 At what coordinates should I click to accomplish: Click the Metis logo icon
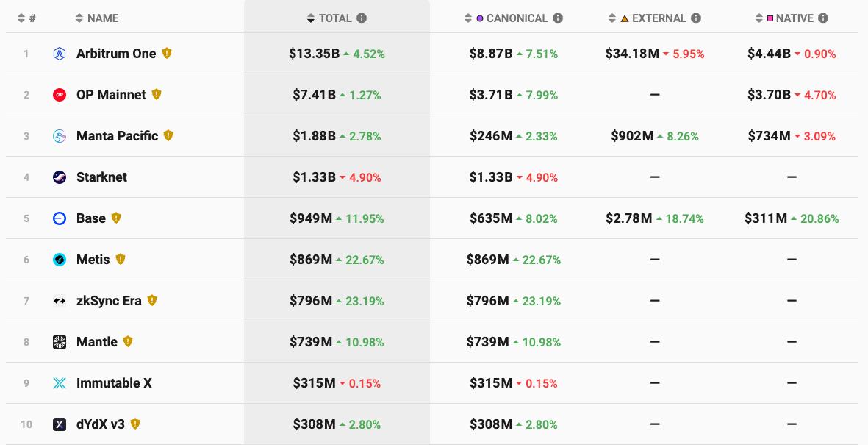coord(60,260)
